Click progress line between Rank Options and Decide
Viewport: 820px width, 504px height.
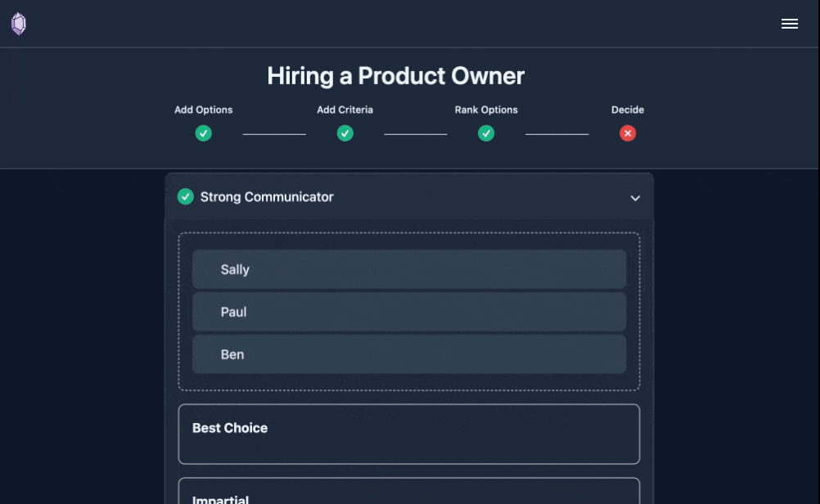pyautogui.click(x=556, y=134)
